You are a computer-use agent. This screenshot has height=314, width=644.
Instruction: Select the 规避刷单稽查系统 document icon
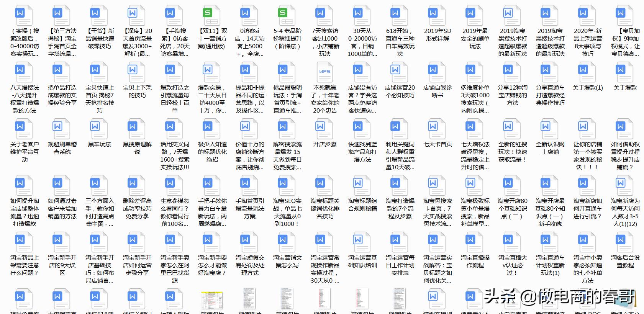62,129
